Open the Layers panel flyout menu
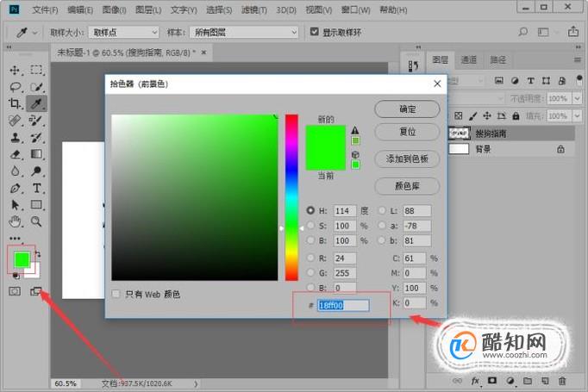Viewport: 588px width, 392px height. (x=577, y=59)
